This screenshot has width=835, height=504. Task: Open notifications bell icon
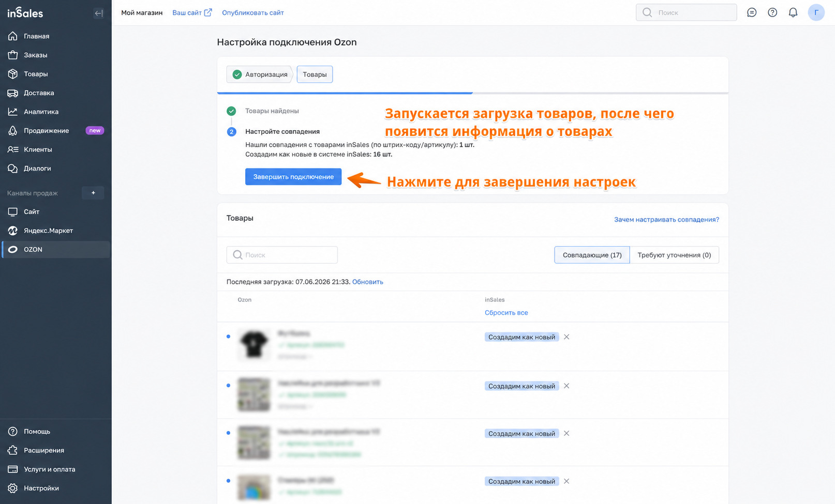click(x=793, y=12)
